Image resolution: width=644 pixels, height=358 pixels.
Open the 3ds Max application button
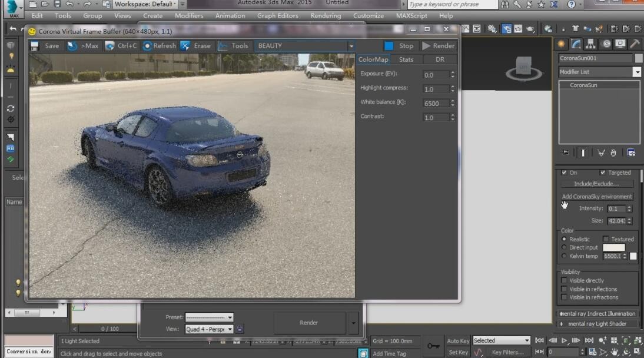[13, 8]
